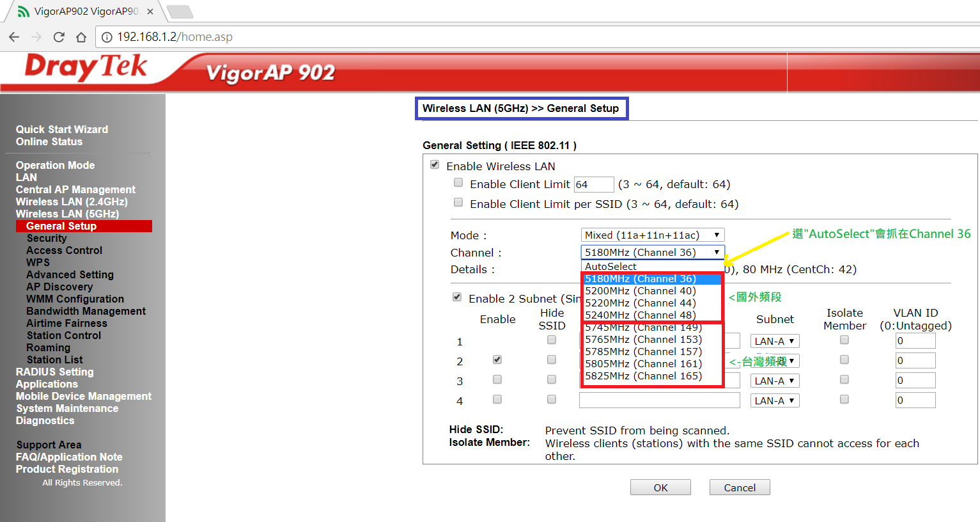Check Hide SSID for row 2
Viewport: 980px width, 522px height.
[x=552, y=360]
